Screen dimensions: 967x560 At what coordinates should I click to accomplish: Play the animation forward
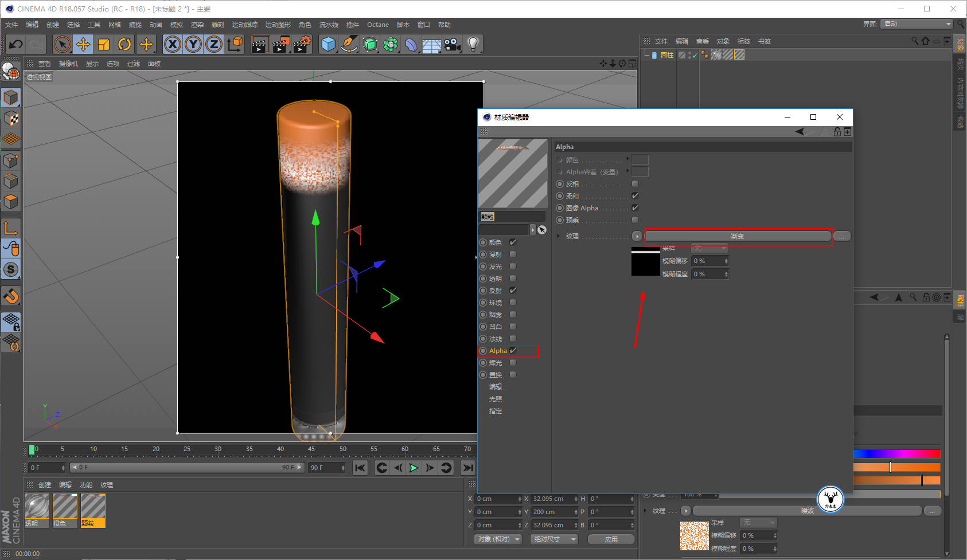(x=414, y=468)
